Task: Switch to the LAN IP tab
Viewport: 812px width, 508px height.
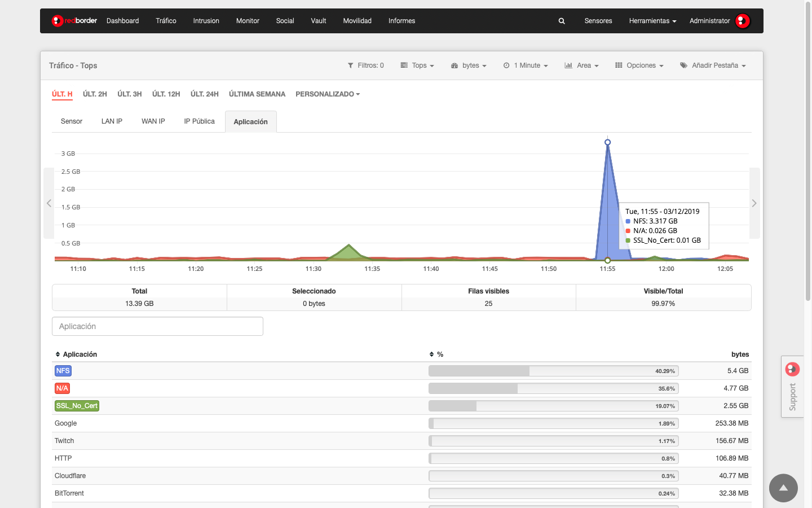Action: (x=112, y=121)
